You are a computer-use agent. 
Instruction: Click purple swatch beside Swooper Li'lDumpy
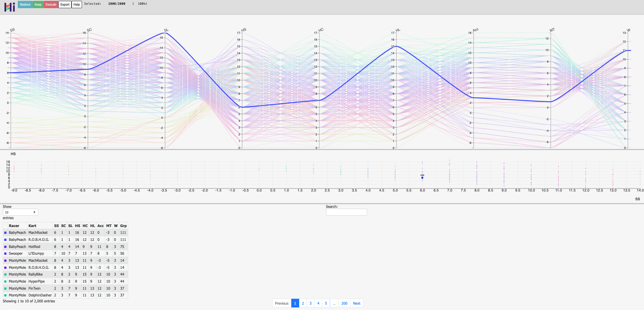(5, 254)
